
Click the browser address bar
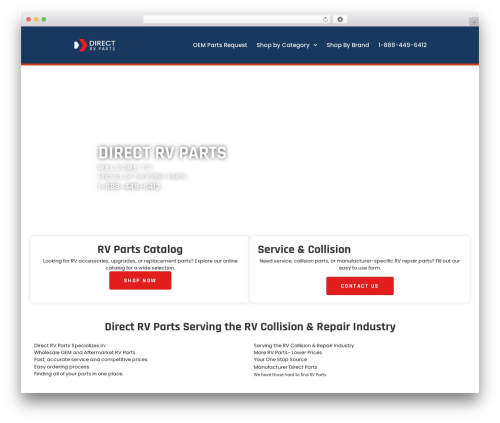(237, 19)
